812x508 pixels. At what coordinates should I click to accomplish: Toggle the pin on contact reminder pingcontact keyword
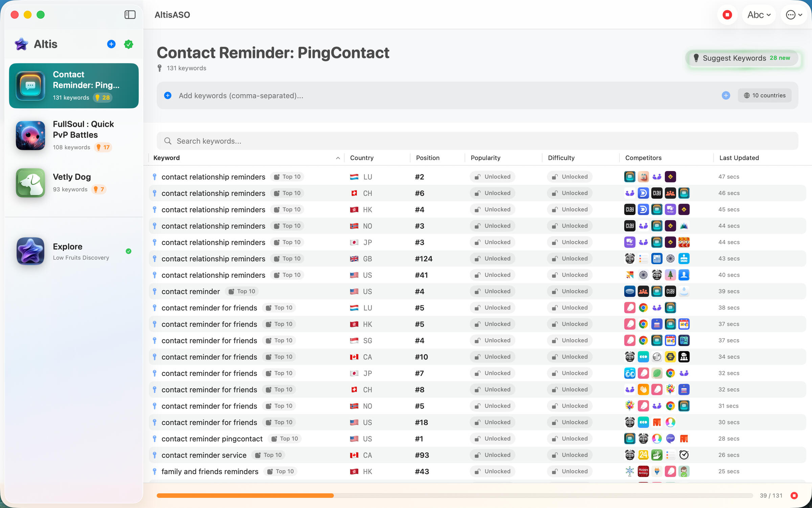pyautogui.click(x=155, y=439)
